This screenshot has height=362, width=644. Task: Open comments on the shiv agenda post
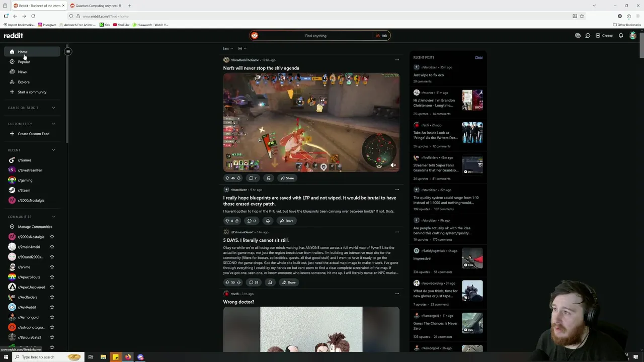click(252, 178)
